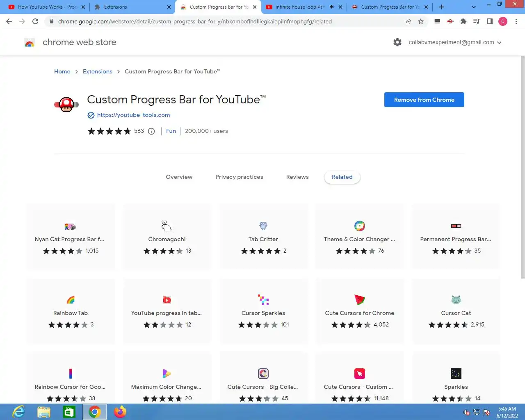This screenshot has width=525, height=420.
Task: Share this page via address bar icon
Action: click(x=408, y=21)
